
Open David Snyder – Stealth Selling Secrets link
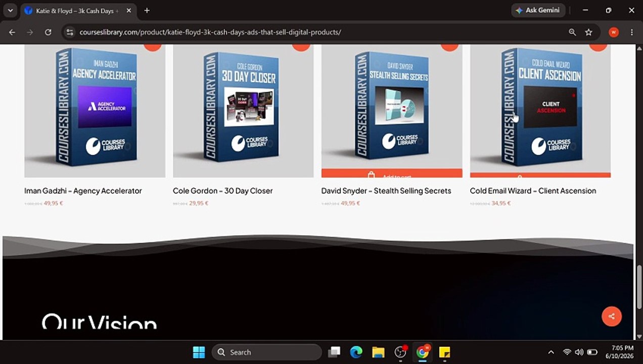click(x=386, y=191)
